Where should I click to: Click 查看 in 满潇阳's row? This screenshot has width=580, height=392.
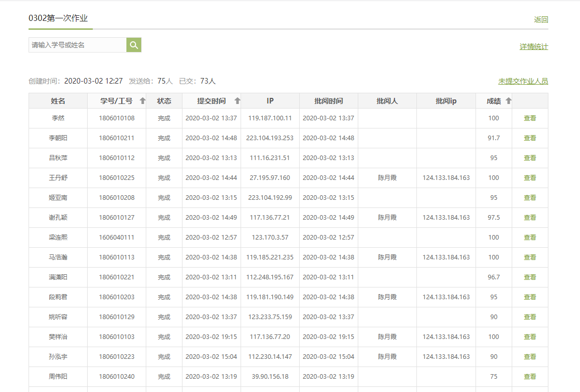(x=530, y=277)
